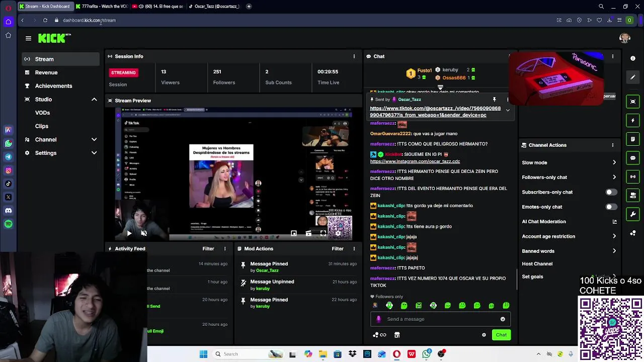Open Discord in Opera sidebar
This screenshot has height=362, width=644.
tap(8, 211)
